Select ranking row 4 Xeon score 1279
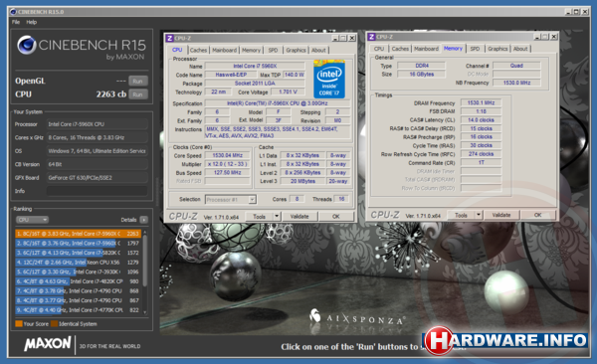Screen dimensions: 597x364 click(78, 262)
